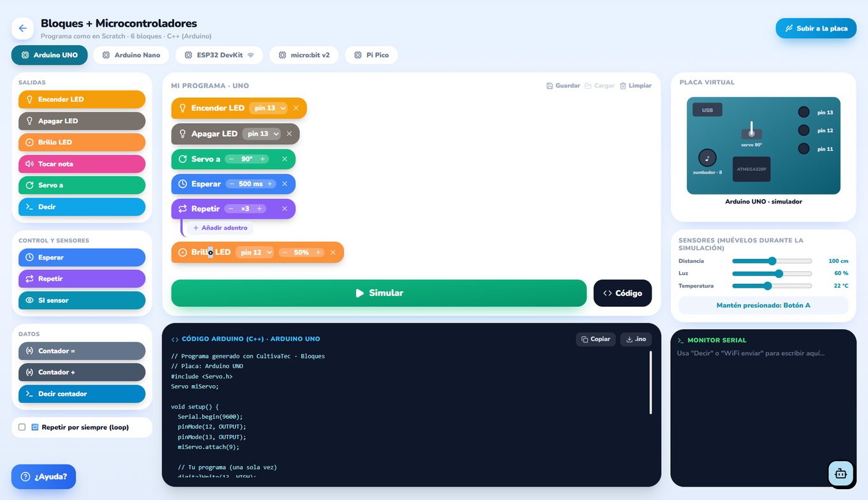Remove the Encender LED program block
Image resolution: width=868 pixels, height=500 pixels.
tap(296, 108)
